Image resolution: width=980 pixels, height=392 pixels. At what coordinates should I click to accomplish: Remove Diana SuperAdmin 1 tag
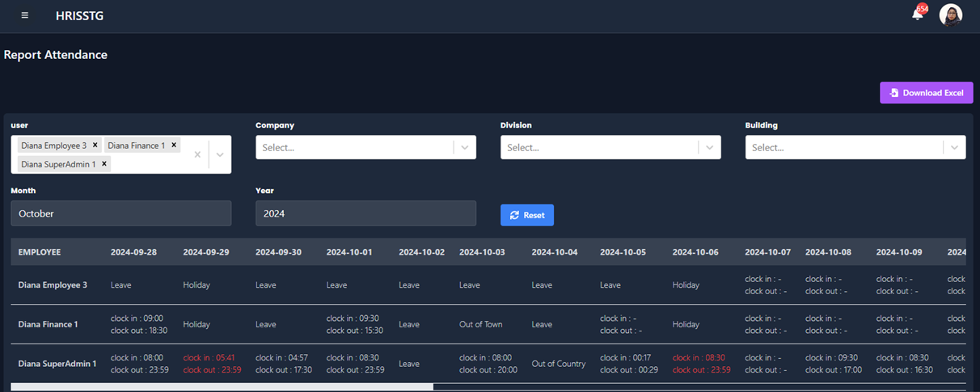click(104, 164)
